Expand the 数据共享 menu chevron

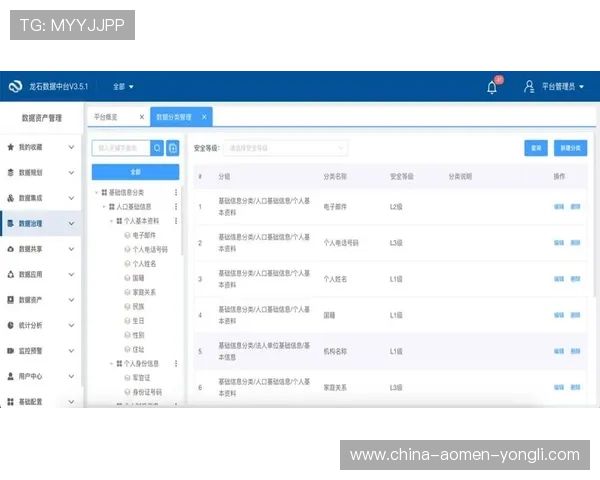point(71,249)
